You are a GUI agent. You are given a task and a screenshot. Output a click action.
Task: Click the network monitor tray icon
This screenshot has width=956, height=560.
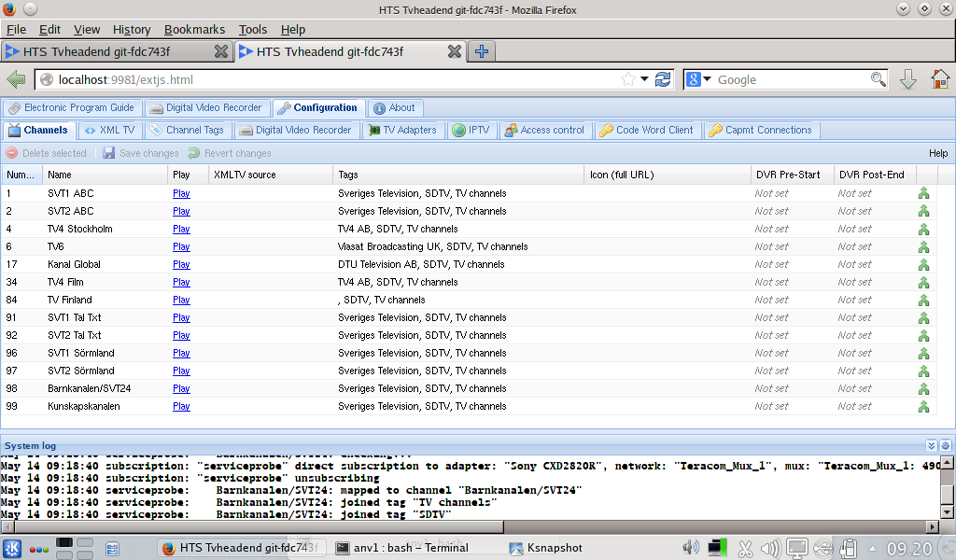click(717, 548)
